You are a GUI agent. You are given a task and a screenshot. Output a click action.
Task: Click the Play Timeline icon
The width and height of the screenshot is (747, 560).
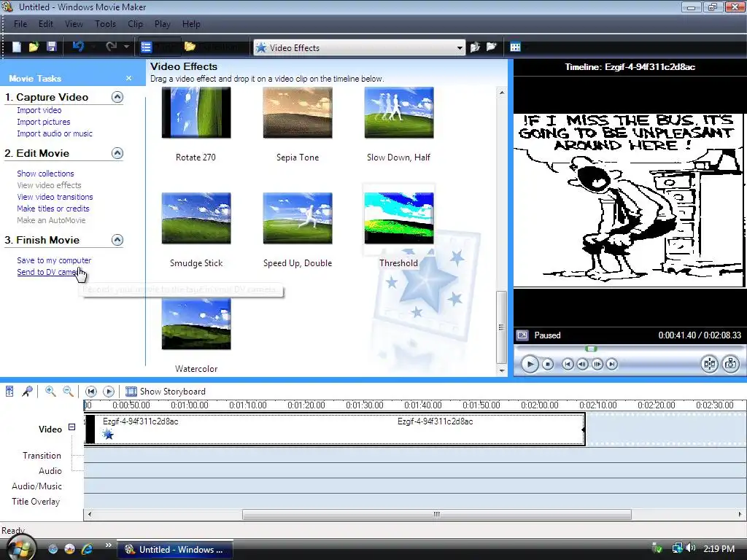coord(109,392)
